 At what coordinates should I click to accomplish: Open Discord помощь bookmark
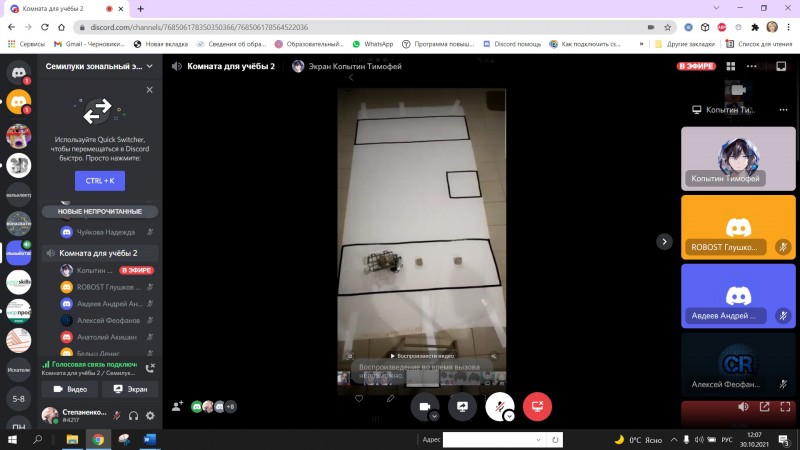[x=514, y=45]
